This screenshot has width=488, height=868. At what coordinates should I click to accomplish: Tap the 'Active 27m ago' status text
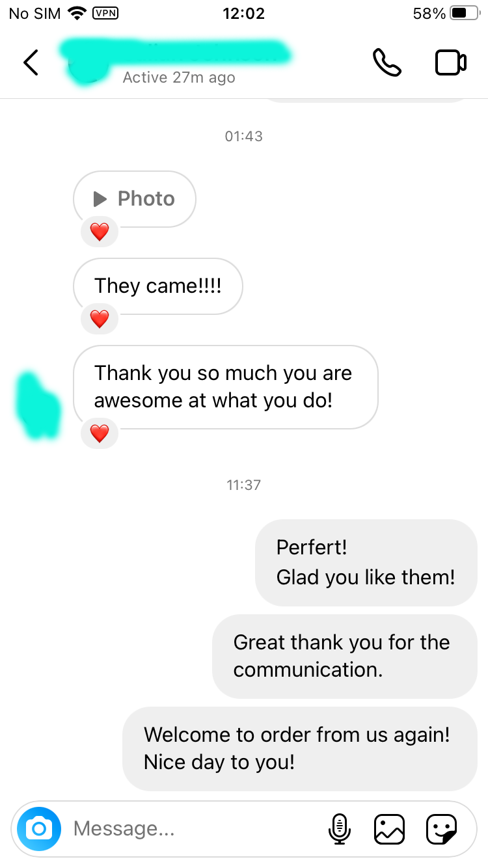click(179, 77)
